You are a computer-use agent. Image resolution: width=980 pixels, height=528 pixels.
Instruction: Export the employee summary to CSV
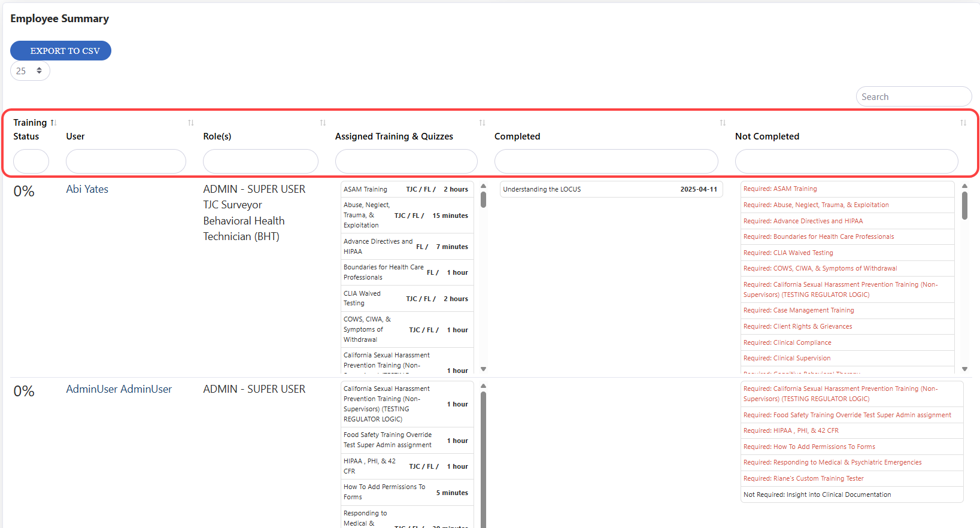[x=60, y=51]
